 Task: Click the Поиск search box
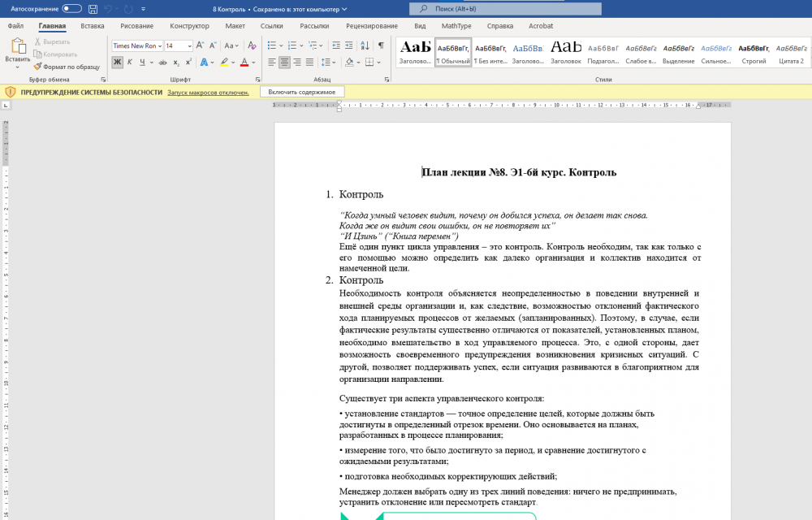505,9
